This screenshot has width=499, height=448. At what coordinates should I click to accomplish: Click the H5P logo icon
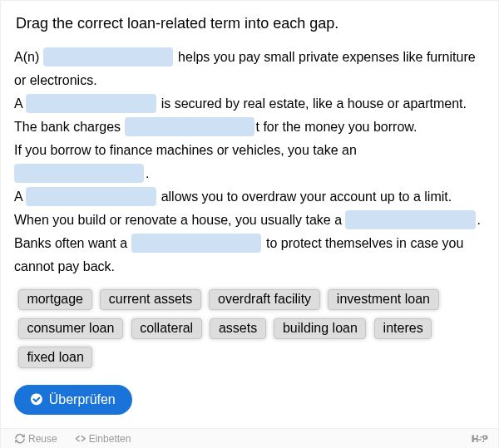pyautogui.click(x=479, y=439)
